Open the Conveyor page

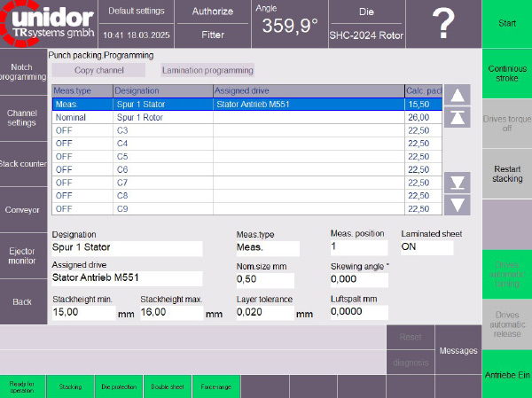(x=23, y=210)
